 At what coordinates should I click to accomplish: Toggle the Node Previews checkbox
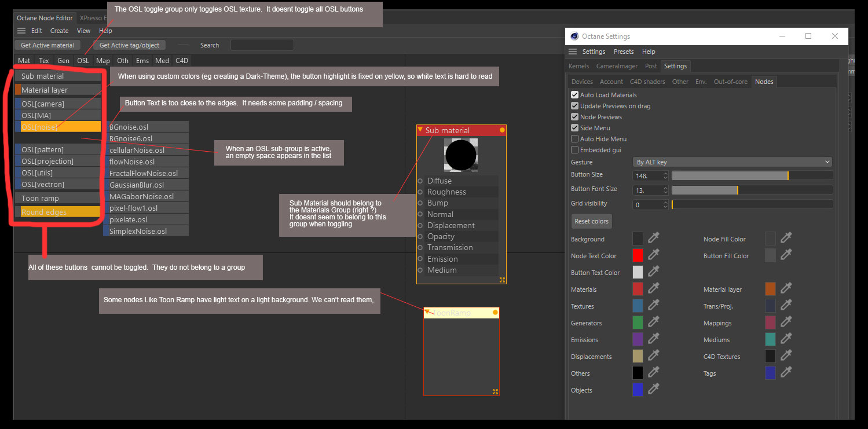tap(574, 116)
